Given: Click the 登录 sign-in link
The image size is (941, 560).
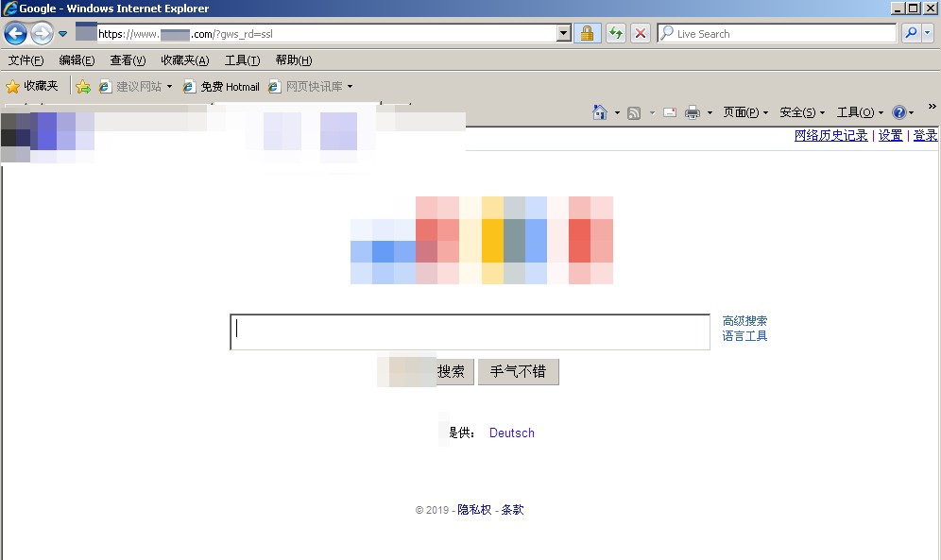Looking at the screenshot, I should [x=925, y=135].
